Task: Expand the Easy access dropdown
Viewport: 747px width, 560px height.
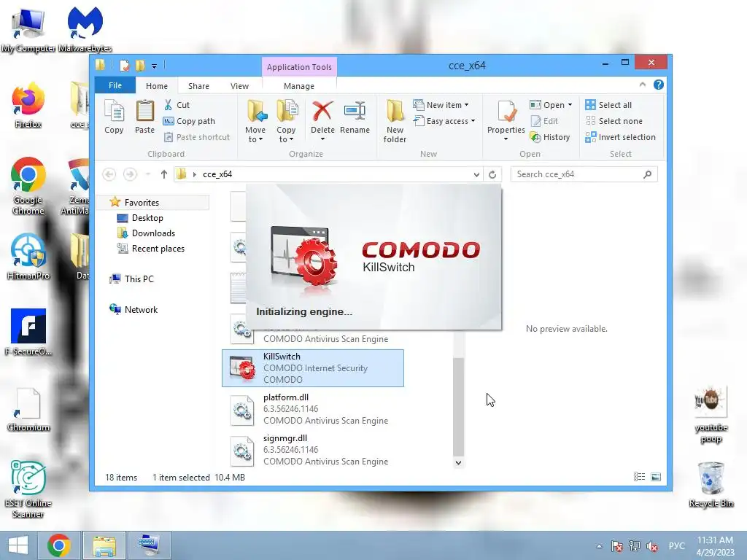Action: point(444,121)
